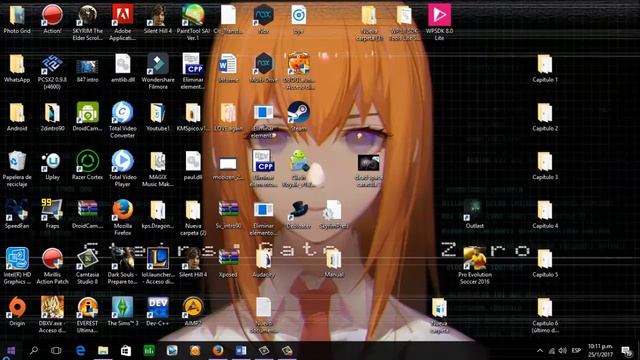Open Wondershare Filmora shortcut
This screenshot has height=360, width=640.
158,64
